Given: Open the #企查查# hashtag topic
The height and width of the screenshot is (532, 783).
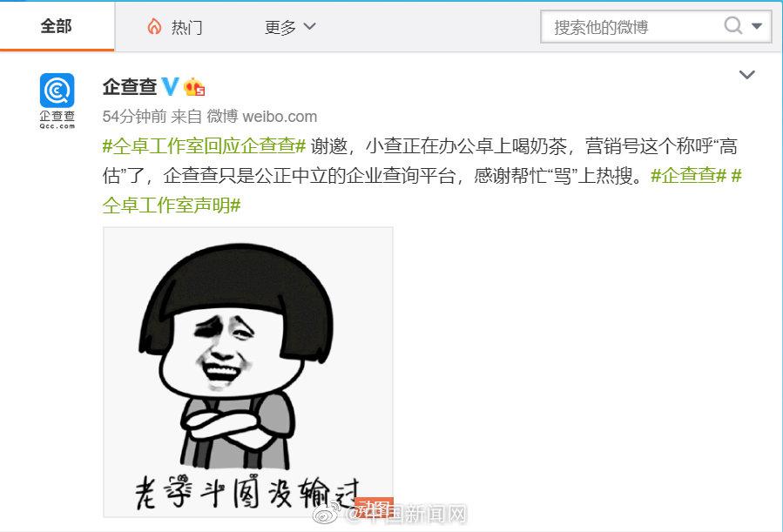Looking at the screenshot, I should point(689,175).
